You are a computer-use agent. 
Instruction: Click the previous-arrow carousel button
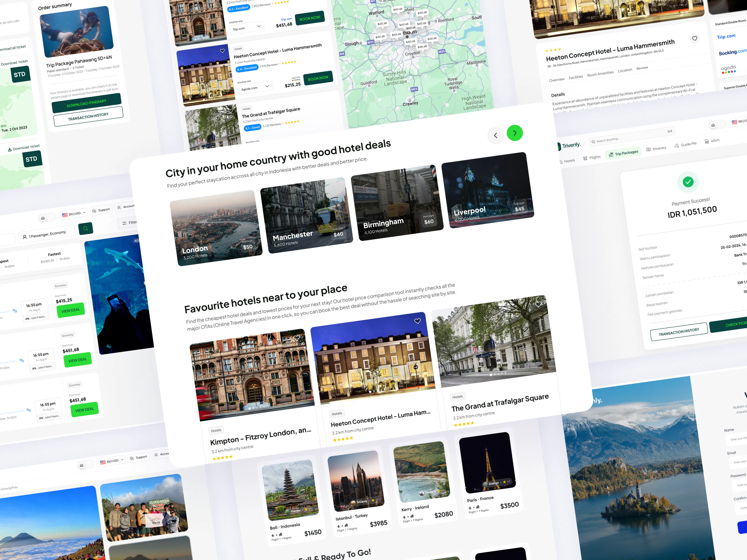click(x=495, y=135)
